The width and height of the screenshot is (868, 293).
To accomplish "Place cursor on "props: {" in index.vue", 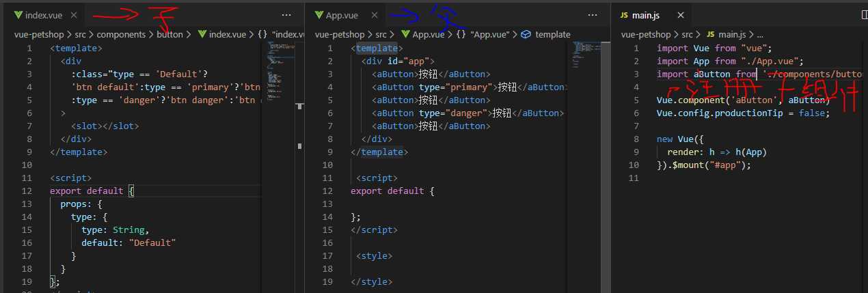I will pyautogui.click(x=81, y=204).
